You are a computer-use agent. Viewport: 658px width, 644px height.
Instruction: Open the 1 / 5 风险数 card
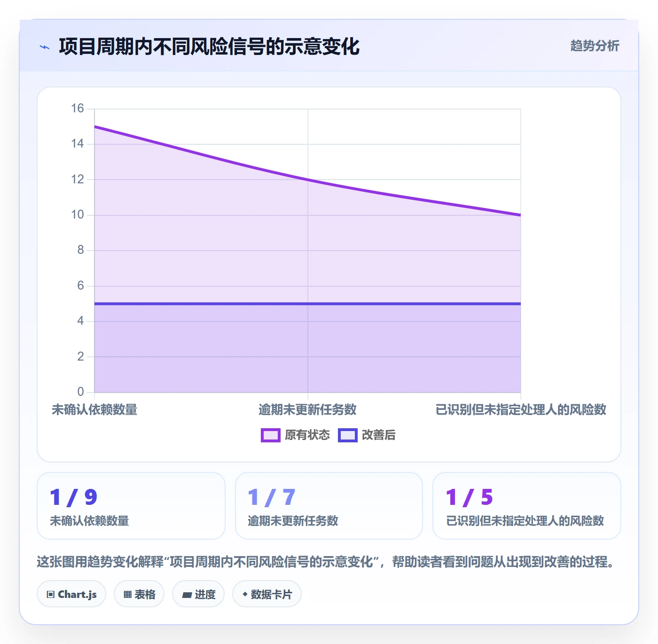pos(527,506)
